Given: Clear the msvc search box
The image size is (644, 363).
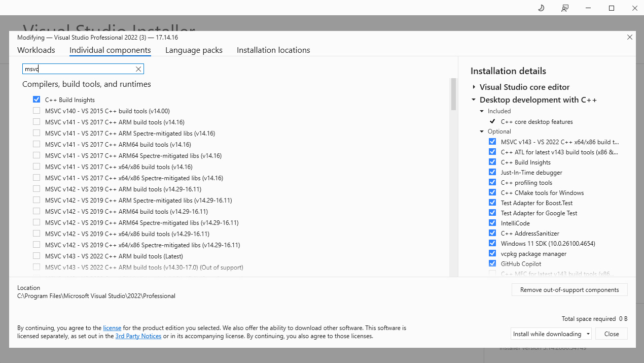Looking at the screenshot, I should click(x=138, y=69).
